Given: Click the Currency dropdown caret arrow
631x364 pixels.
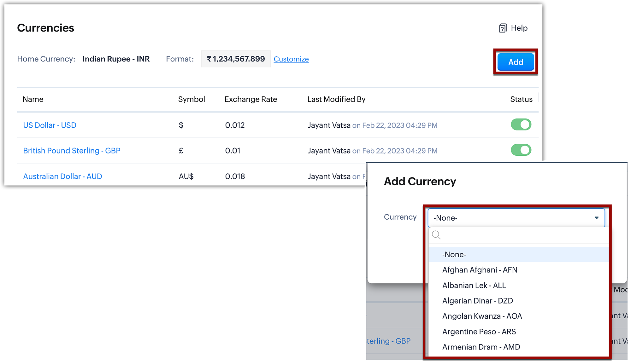Looking at the screenshot, I should click(596, 218).
